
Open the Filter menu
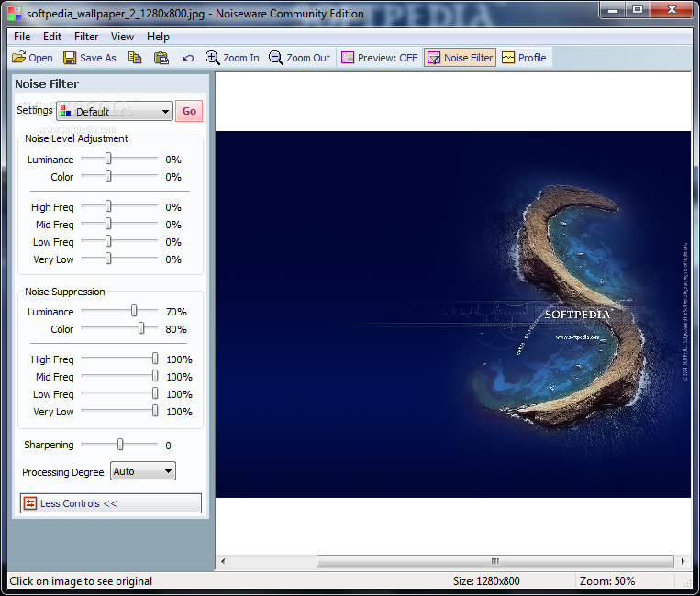[86, 37]
